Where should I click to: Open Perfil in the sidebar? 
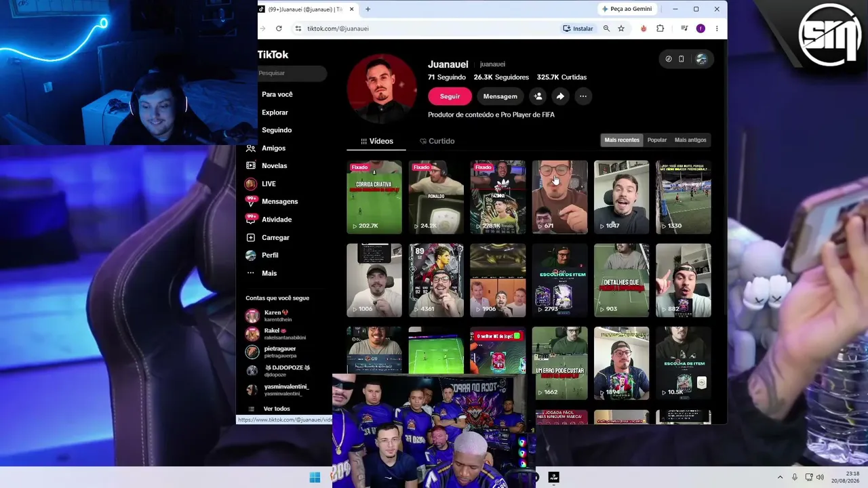click(270, 255)
